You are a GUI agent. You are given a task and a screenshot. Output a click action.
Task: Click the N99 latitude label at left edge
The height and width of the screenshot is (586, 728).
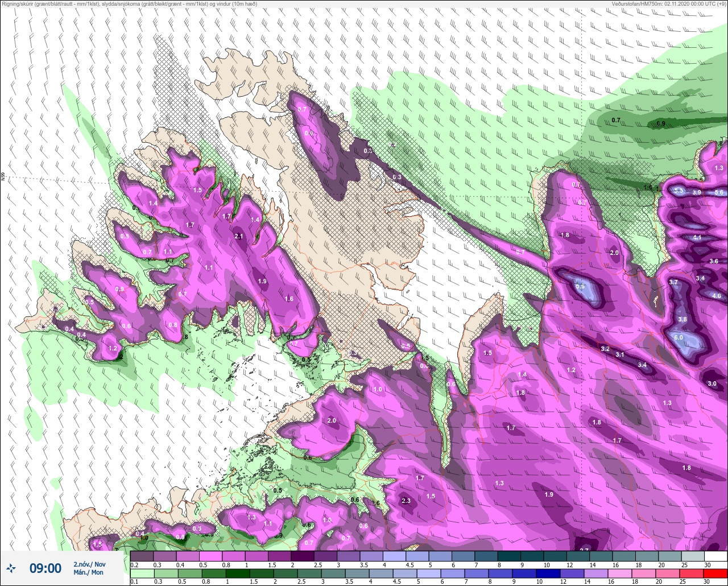coord(3,177)
